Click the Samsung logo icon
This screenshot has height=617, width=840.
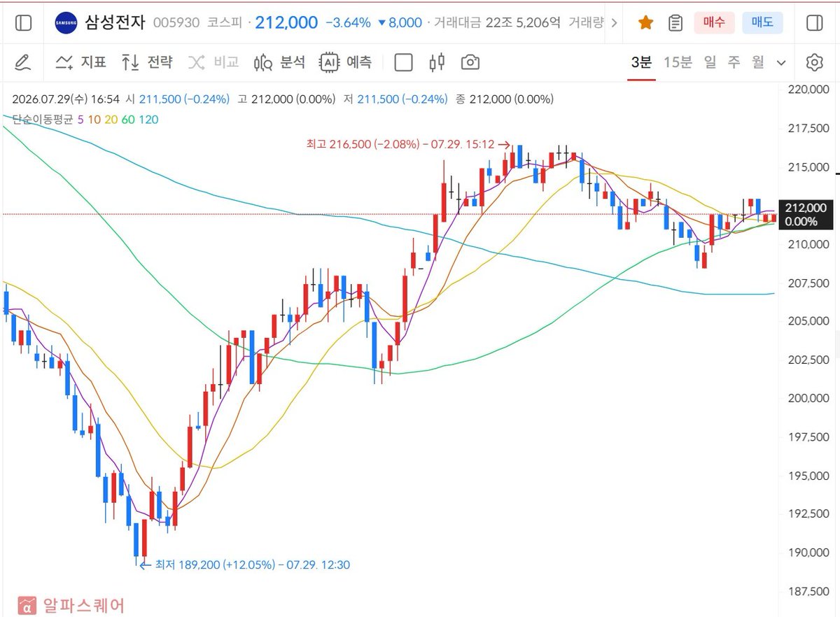pyautogui.click(x=66, y=23)
